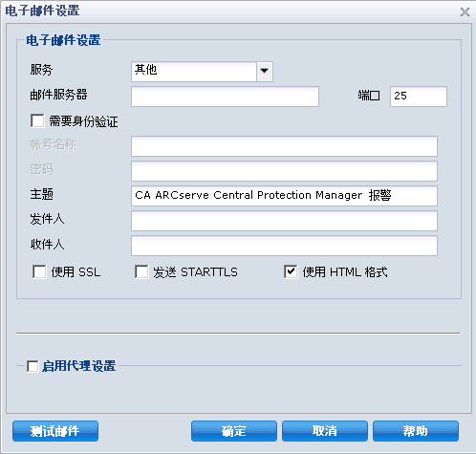Click the 需要身份验证 label text

click(83, 121)
